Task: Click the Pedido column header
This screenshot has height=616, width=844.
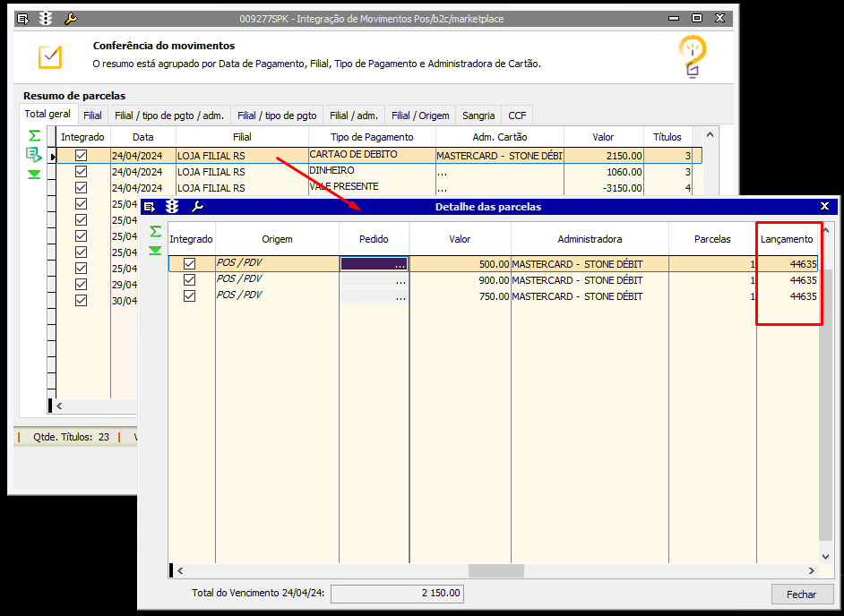Action: pyautogui.click(x=375, y=239)
